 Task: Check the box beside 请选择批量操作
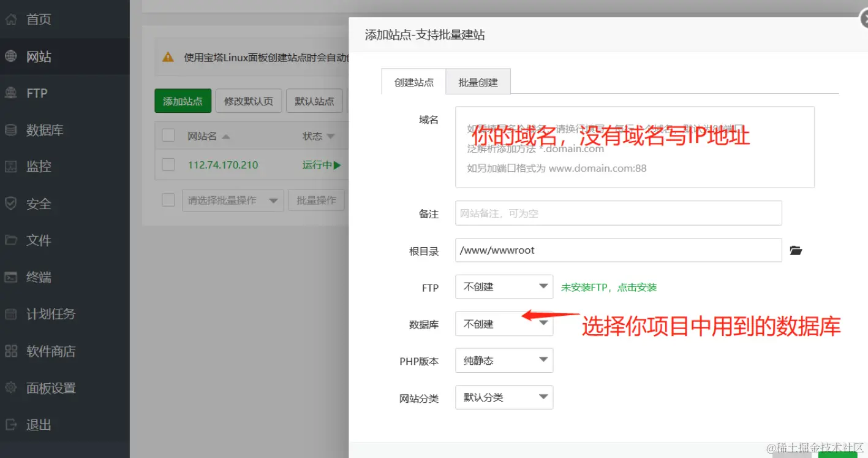click(168, 200)
